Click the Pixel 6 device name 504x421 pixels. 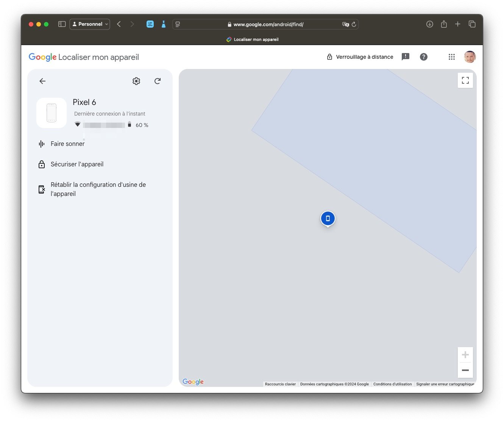(84, 102)
